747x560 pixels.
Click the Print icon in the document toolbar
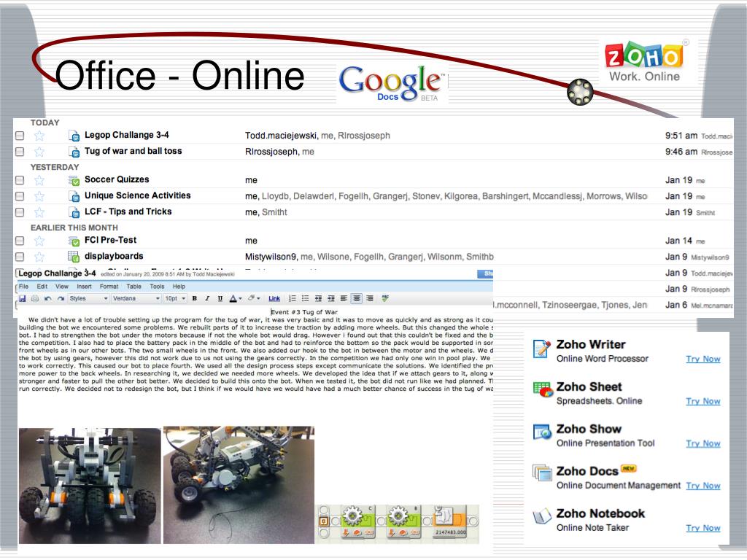click(x=35, y=298)
